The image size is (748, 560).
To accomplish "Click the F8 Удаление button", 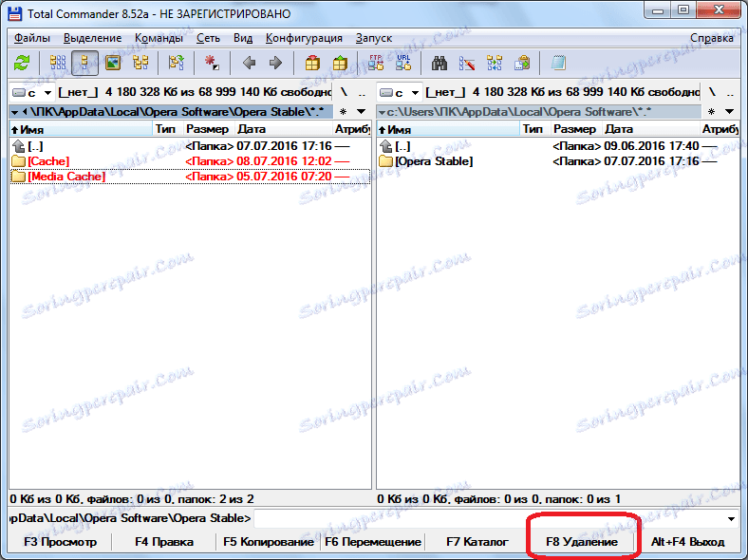I will click(x=582, y=542).
